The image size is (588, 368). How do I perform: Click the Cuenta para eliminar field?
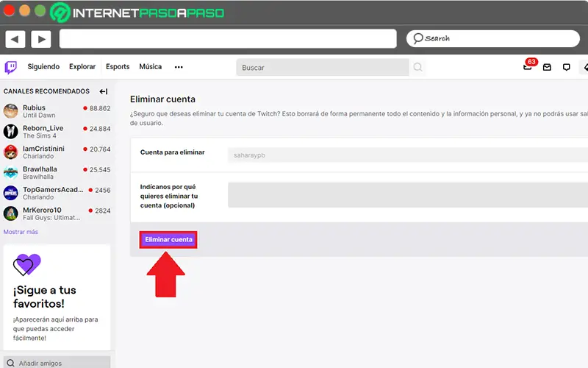click(x=408, y=155)
